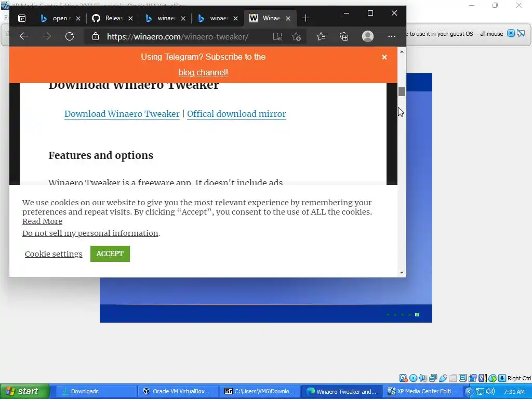Screen dimensions: 532x399
Task: Switch to 7-Zip C:\Users\VM6 taskbar item
Action: coord(260,391)
